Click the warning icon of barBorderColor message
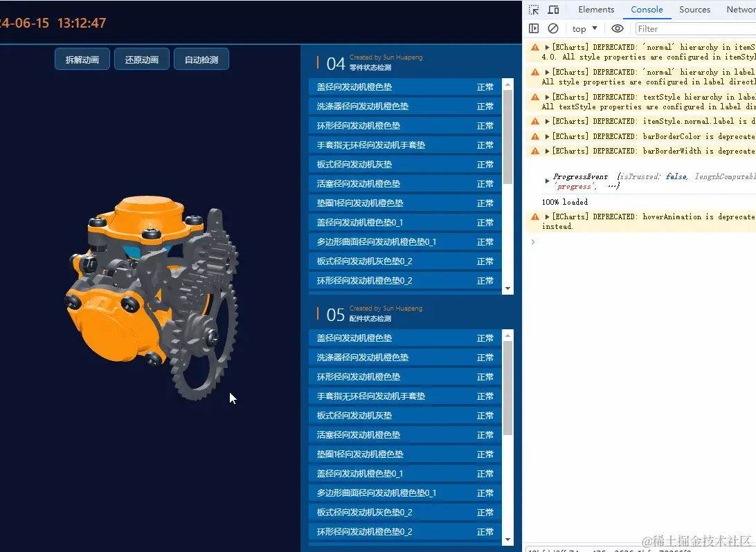 [535, 136]
